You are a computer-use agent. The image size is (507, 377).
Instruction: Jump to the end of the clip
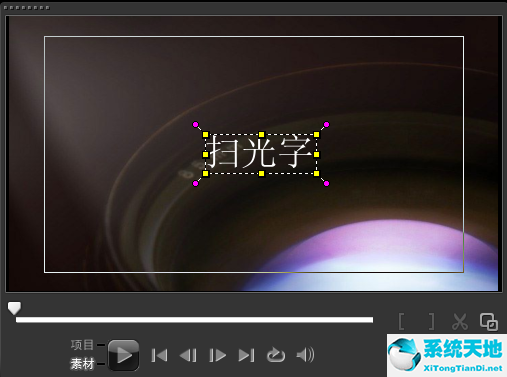[246, 355]
